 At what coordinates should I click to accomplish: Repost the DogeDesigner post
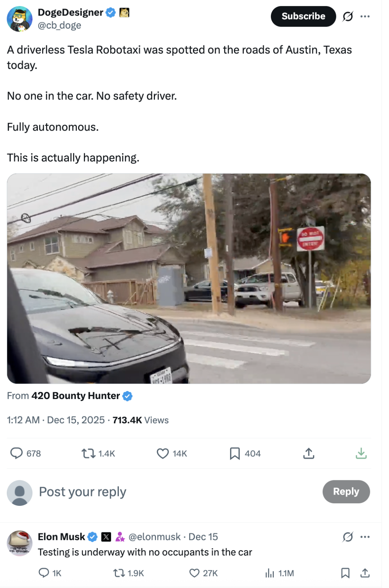[88, 453]
